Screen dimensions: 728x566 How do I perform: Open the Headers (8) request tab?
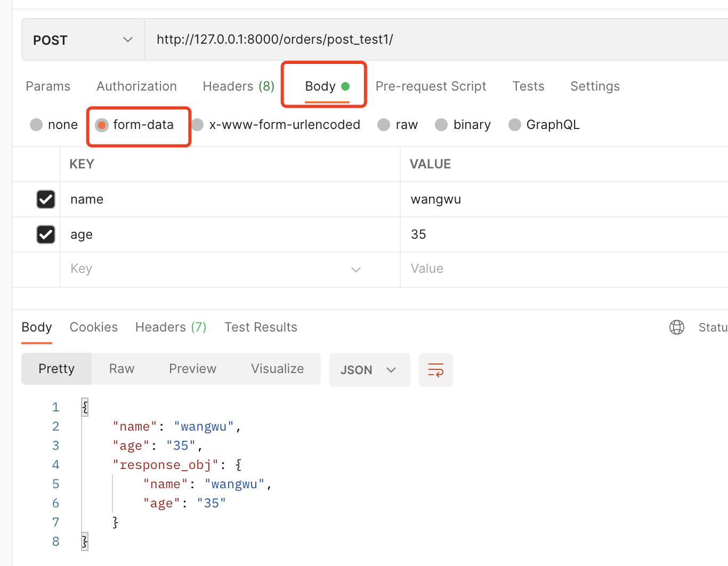pos(238,86)
